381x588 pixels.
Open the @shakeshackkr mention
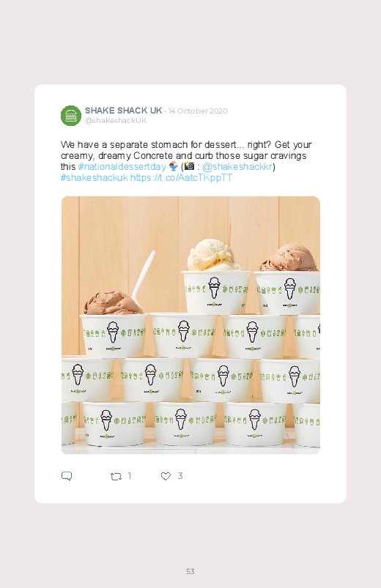coord(237,166)
